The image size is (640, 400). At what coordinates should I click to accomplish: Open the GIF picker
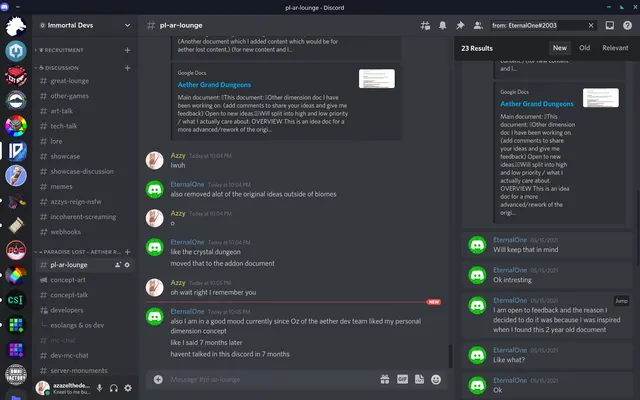402,380
